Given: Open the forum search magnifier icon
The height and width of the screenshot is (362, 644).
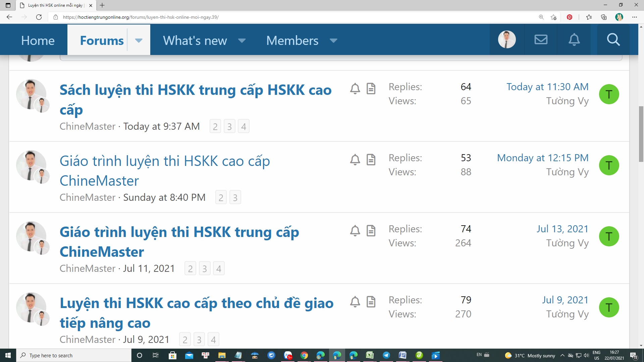Looking at the screenshot, I should pos(613,40).
